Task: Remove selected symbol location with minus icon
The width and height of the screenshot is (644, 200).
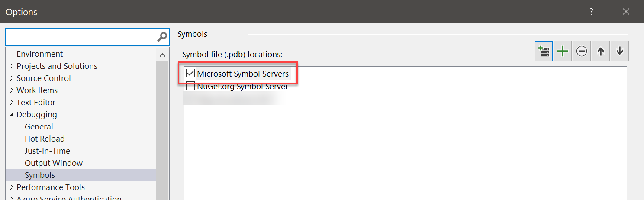Action: pos(581,52)
